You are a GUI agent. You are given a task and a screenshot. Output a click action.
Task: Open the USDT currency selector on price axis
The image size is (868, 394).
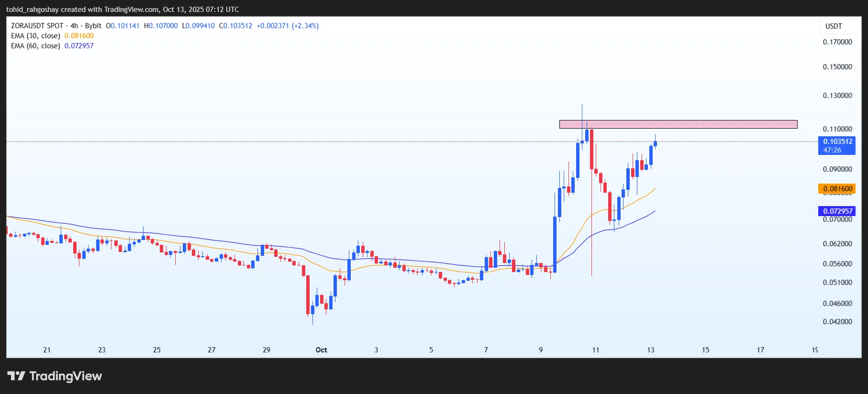[834, 26]
